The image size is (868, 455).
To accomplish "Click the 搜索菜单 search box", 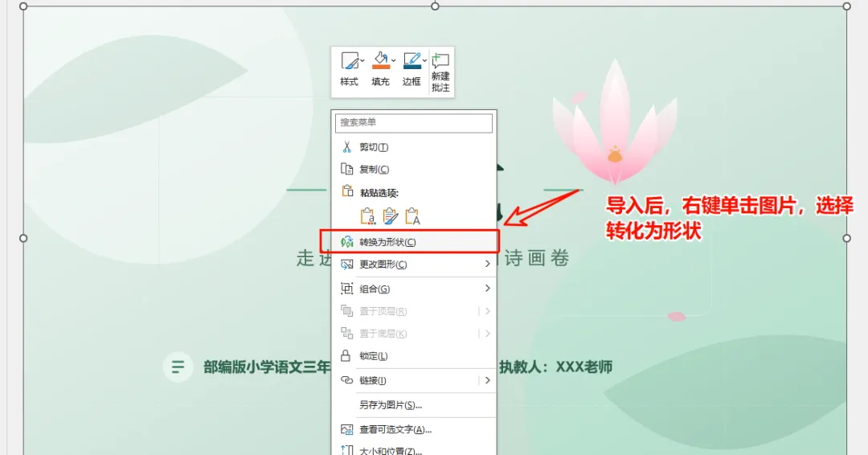I will click(414, 123).
